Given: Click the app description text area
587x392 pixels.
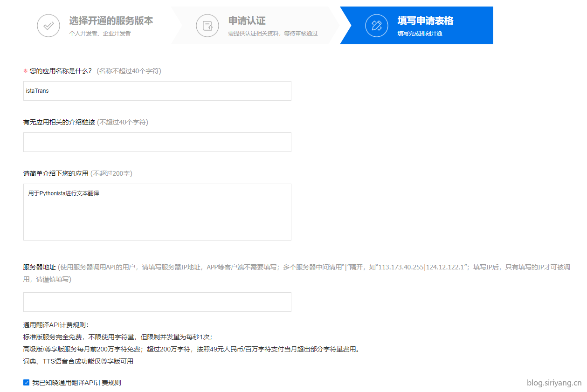Looking at the screenshot, I should coord(157,212).
